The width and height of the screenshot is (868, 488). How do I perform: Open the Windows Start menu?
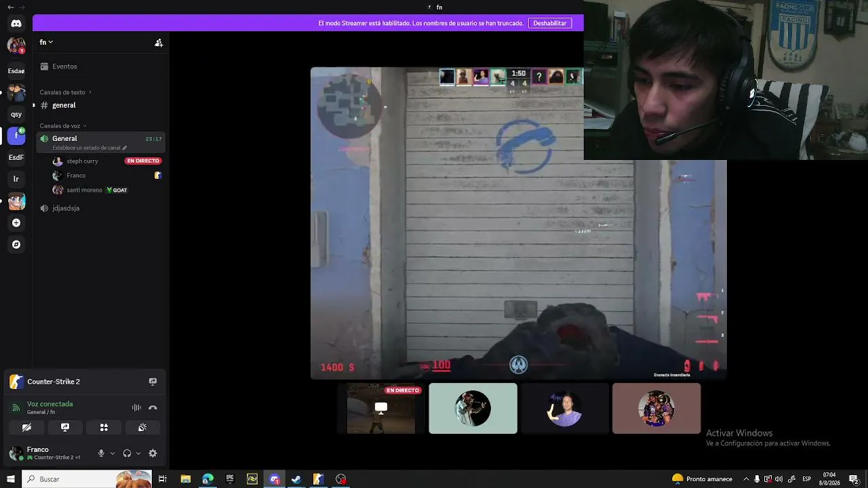(x=11, y=479)
